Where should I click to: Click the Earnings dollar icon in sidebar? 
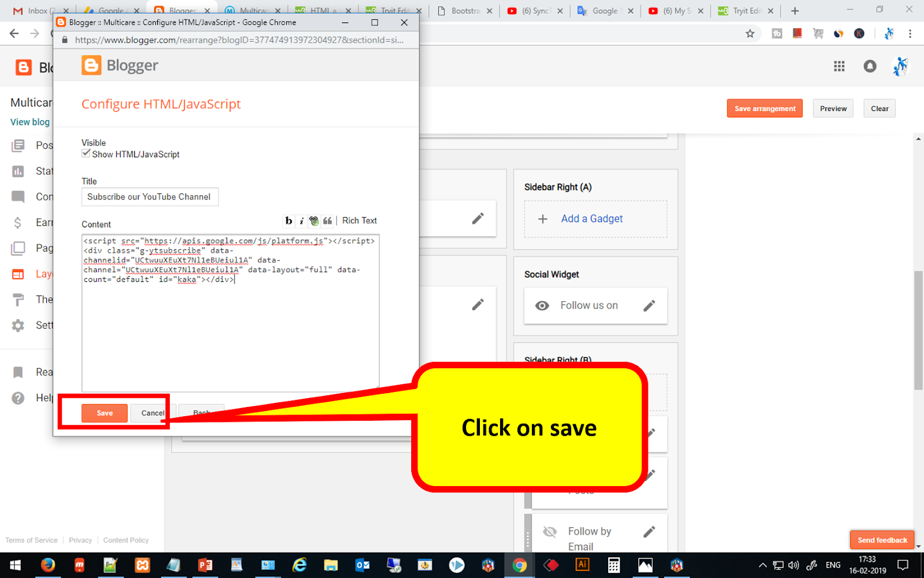(18, 223)
